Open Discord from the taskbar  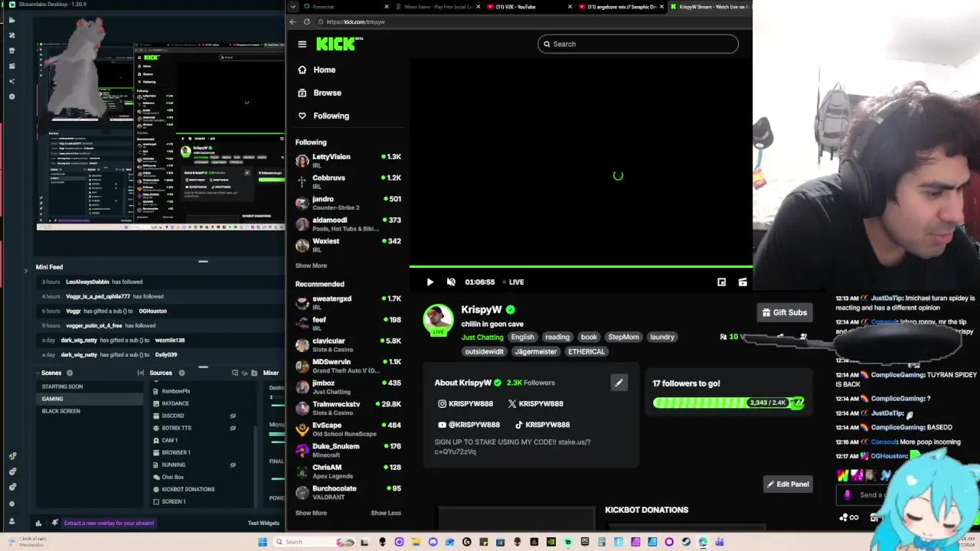point(433,542)
